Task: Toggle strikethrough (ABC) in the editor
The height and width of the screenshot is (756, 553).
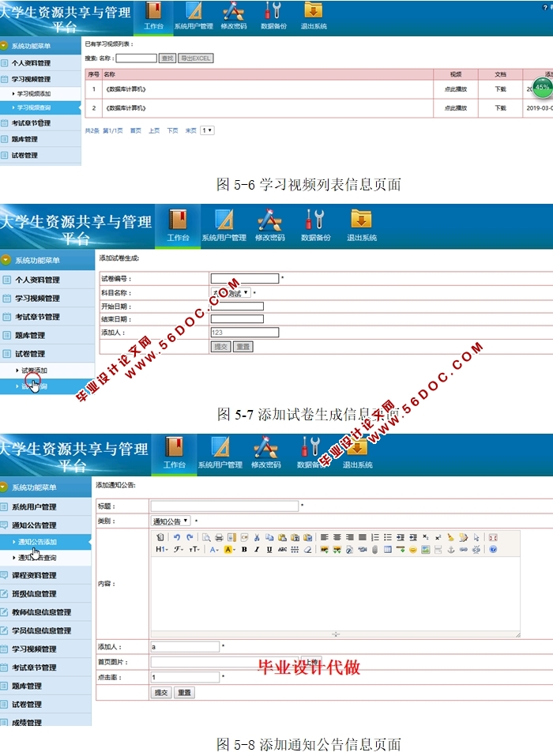Action: tap(282, 550)
